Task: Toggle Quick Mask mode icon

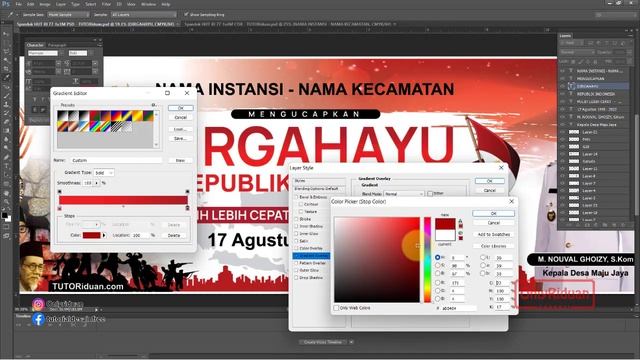Action: pos(6,228)
